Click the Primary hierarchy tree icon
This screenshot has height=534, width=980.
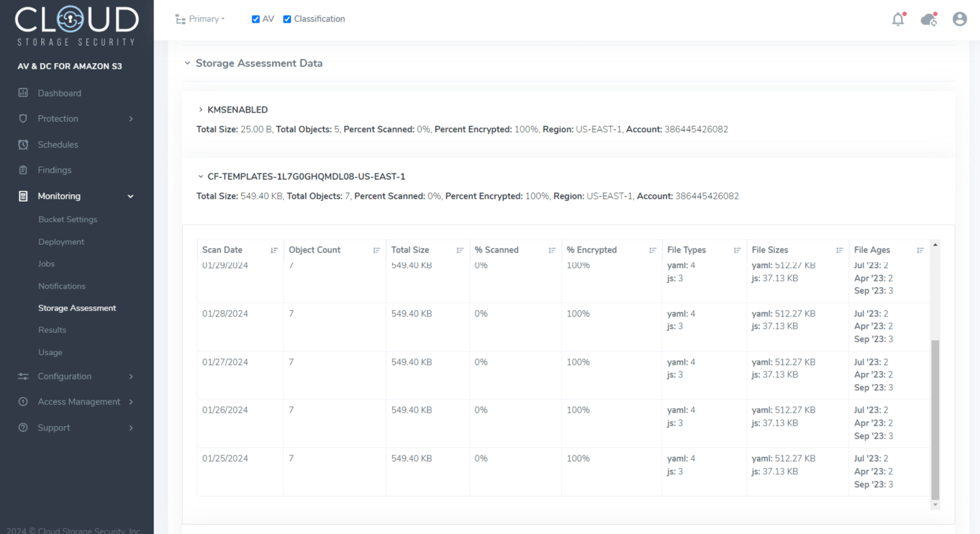pyautogui.click(x=180, y=19)
